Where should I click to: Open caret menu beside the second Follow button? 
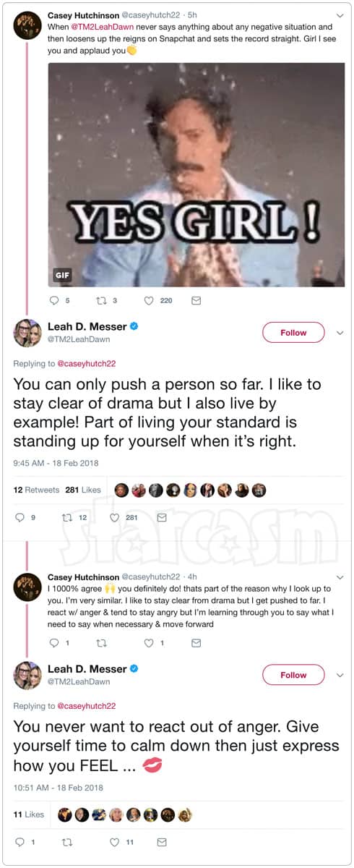click(x=340, y=675)
